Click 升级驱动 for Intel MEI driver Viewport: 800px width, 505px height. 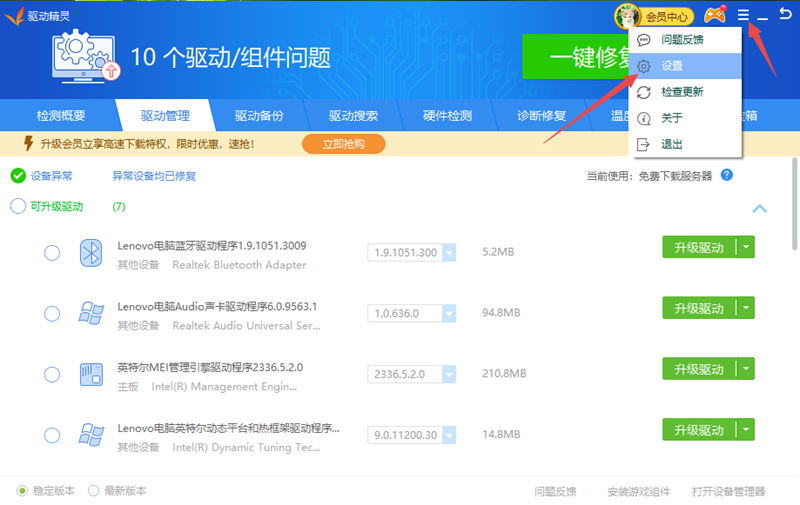click(x=698, y=369)
